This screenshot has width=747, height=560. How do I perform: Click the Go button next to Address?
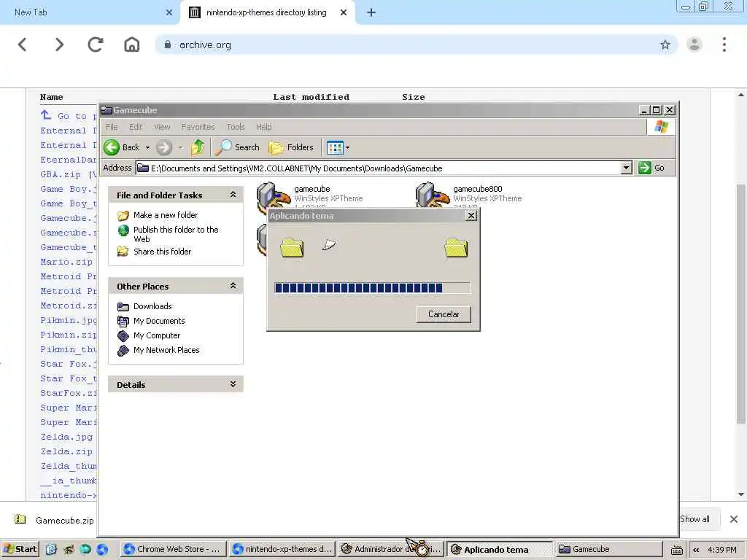point(651,168)
